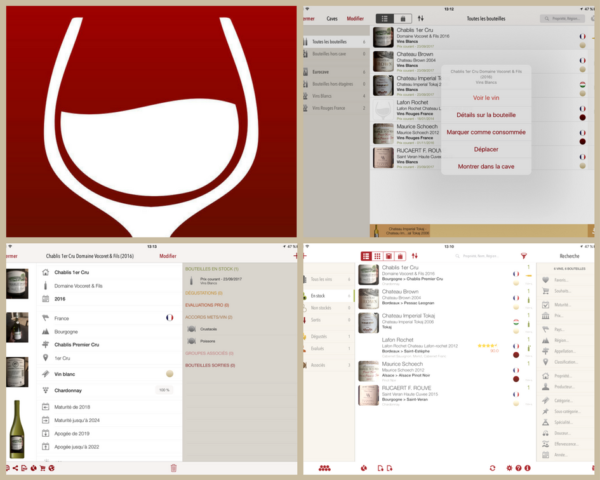Select 'Vins Rouges France' sidebar row

[x=336, y=108]
